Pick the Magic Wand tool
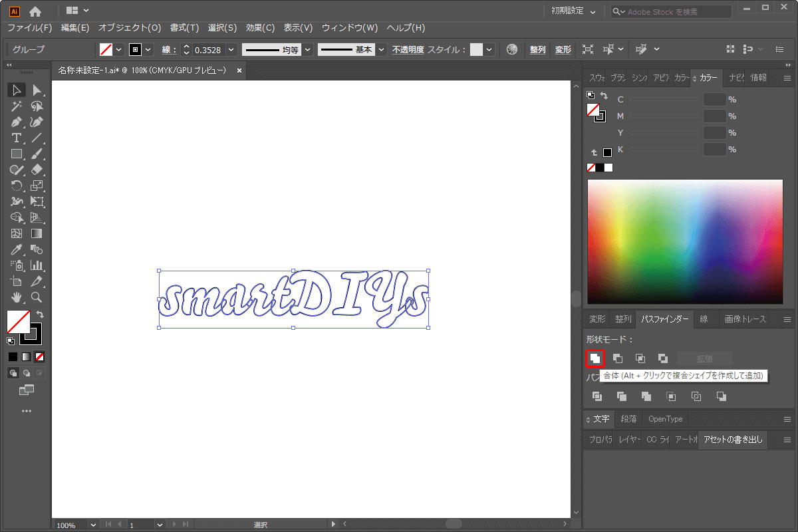Screen dimensions: 798x532 (x=17, y=106)
